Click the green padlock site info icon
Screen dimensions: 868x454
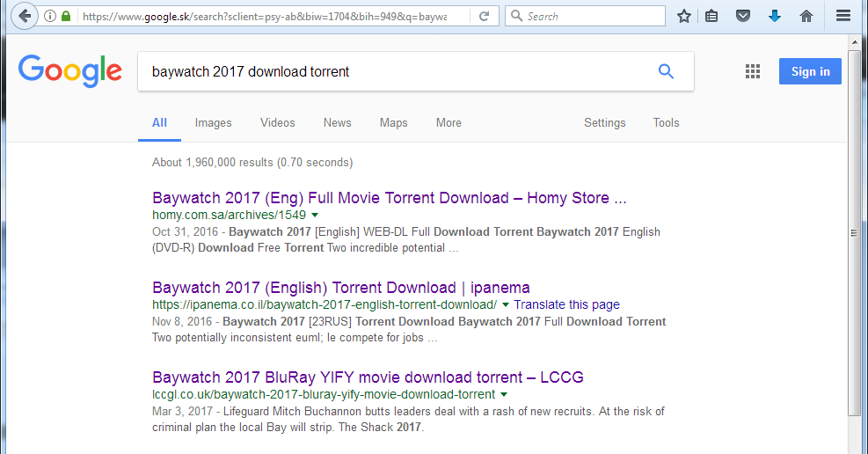(66, 16)
